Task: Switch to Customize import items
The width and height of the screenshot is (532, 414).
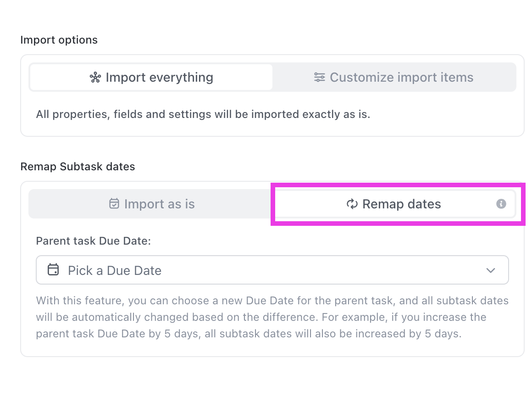Action: click(x=394, y=77)
